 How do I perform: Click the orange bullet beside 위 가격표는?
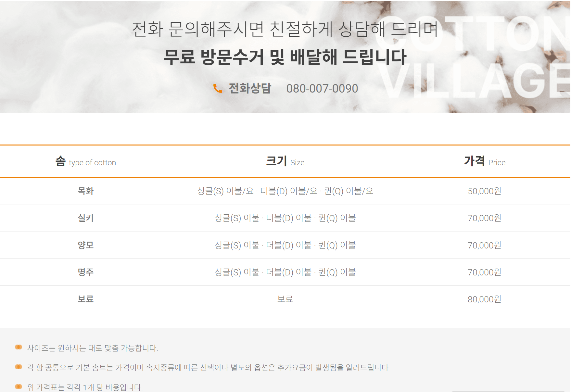19,386
